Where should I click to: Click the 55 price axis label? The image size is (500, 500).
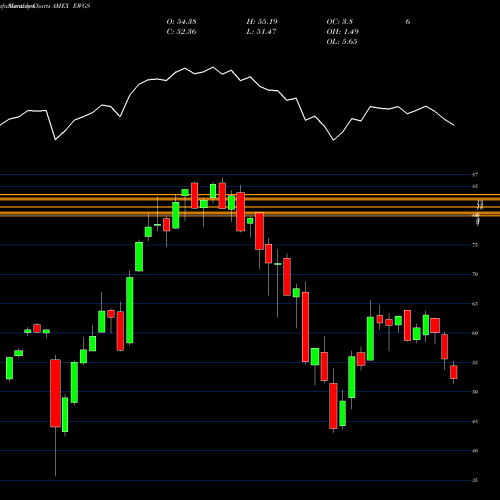475,363
